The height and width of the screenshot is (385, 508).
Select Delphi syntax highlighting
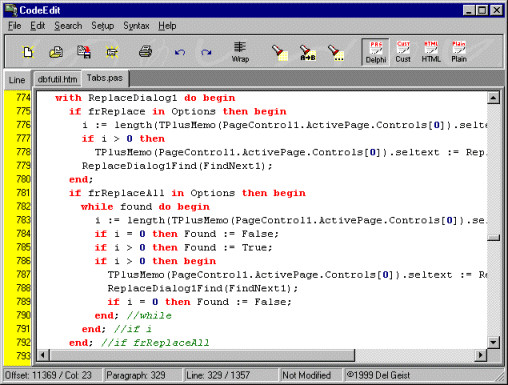[376, 52]
